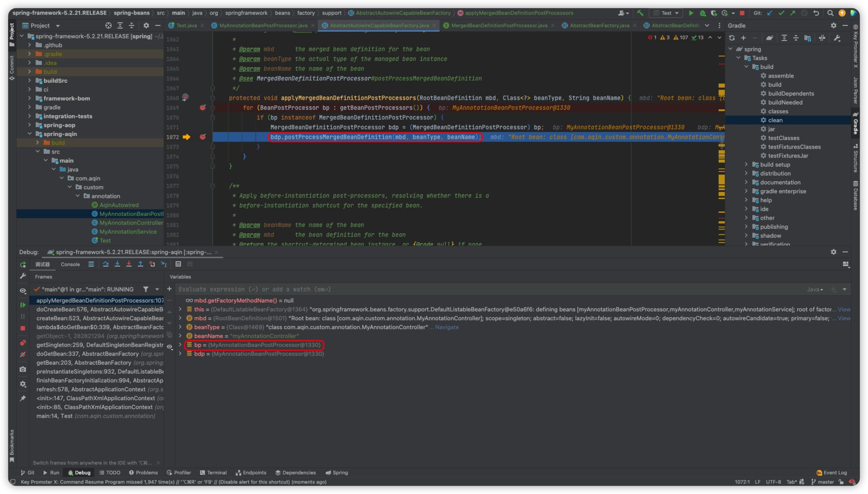Select the clean task under Gradle build
868x494 pixels.
(773, 120)
